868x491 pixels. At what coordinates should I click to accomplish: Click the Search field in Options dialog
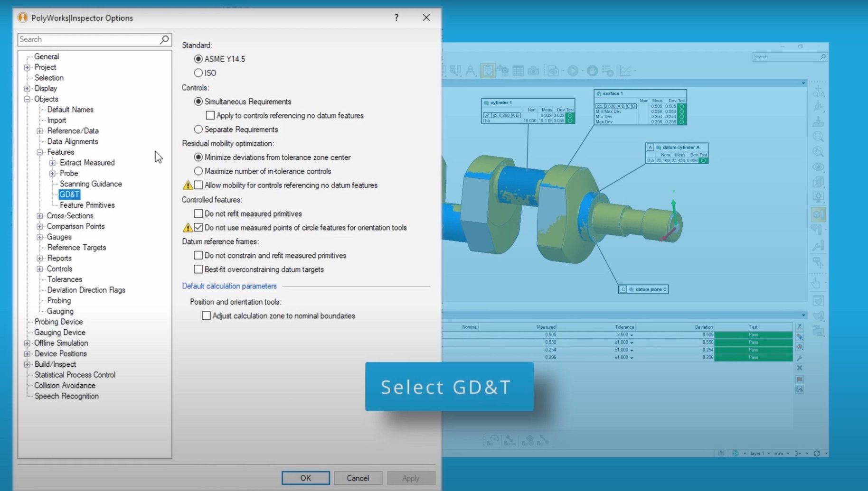pyautogui.click(x=88, y=39)
